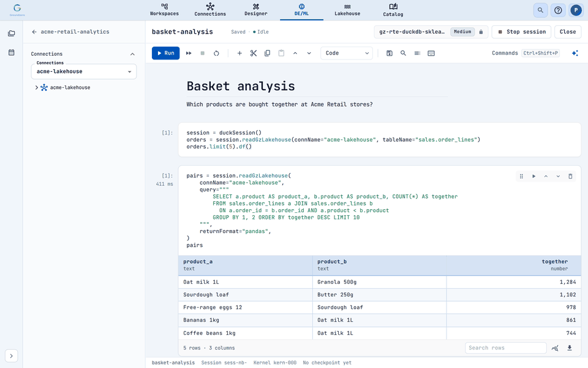Add a new cell with plus icon
The image size is (588, 368).
point(239,53)
